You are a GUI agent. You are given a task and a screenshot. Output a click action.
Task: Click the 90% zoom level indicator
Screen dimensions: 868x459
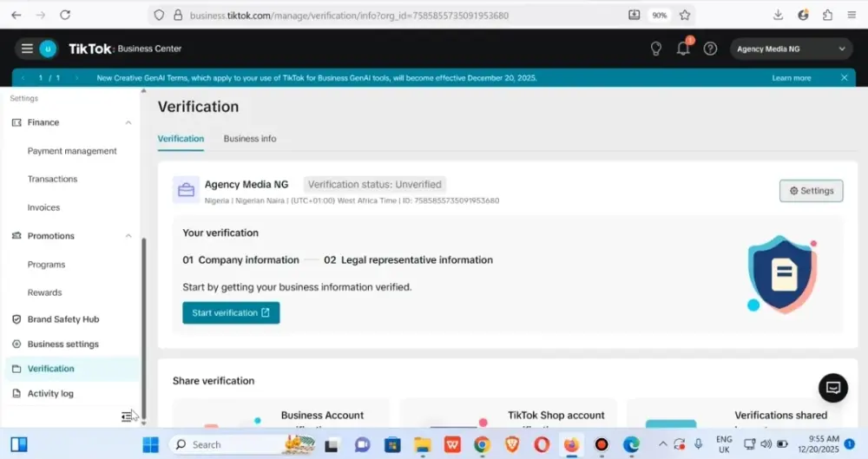(660, 16)
